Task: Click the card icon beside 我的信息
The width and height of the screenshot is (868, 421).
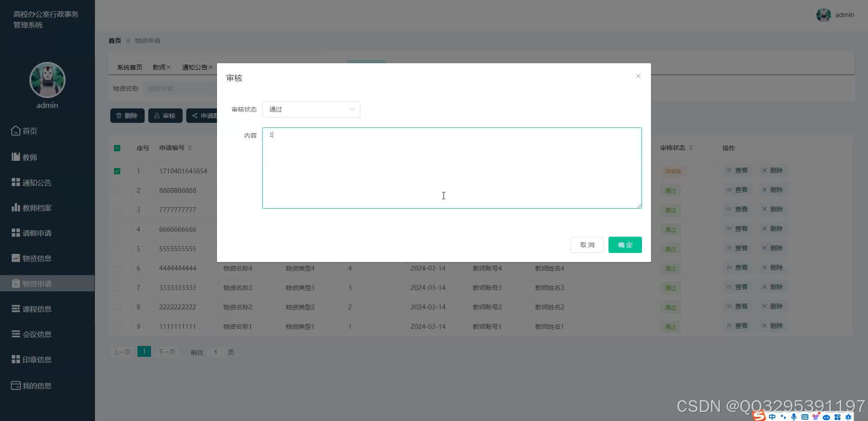Action: pos(16,385)
